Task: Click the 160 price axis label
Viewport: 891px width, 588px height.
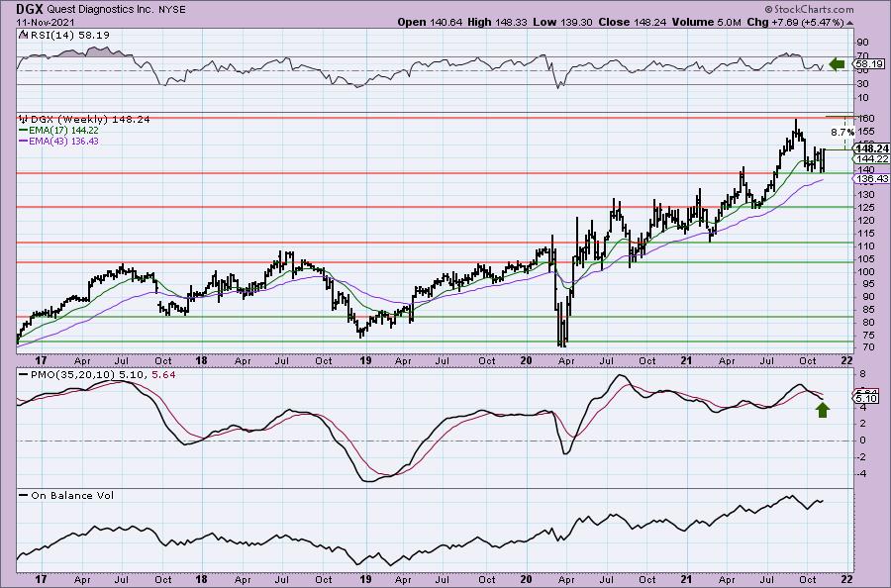Action: (866, 119)
